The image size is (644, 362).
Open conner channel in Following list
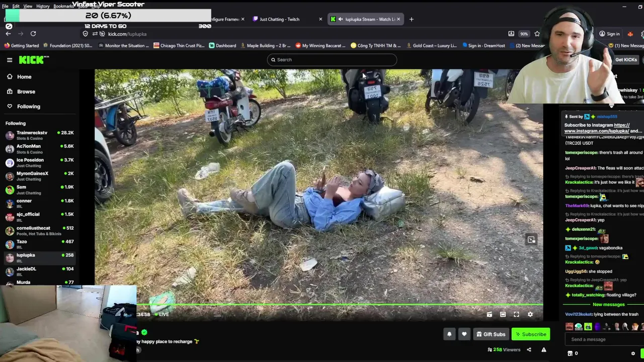point(40,203)
